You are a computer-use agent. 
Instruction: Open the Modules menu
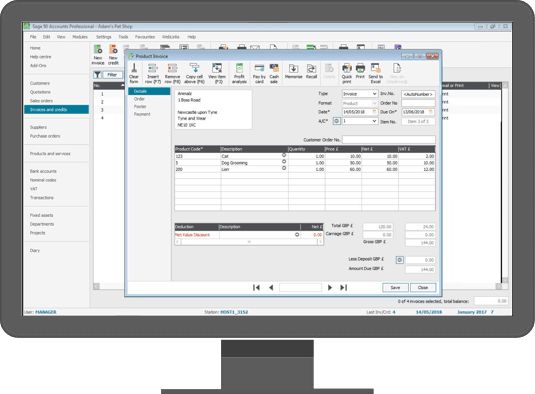tap(80, 37)
